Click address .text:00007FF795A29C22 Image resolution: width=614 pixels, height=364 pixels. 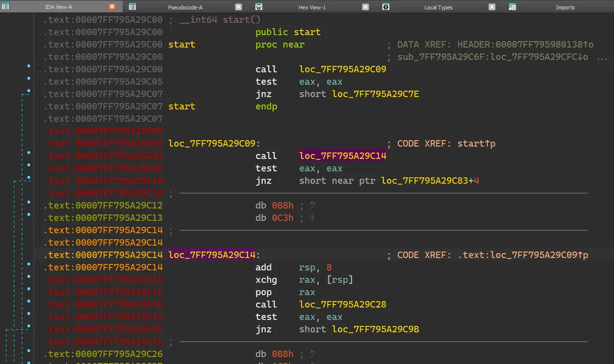pos(103,317)
